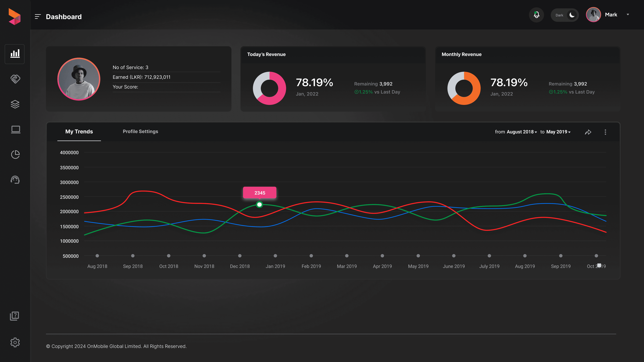Click the handshake icon in sidebar

tap(15, 79)
